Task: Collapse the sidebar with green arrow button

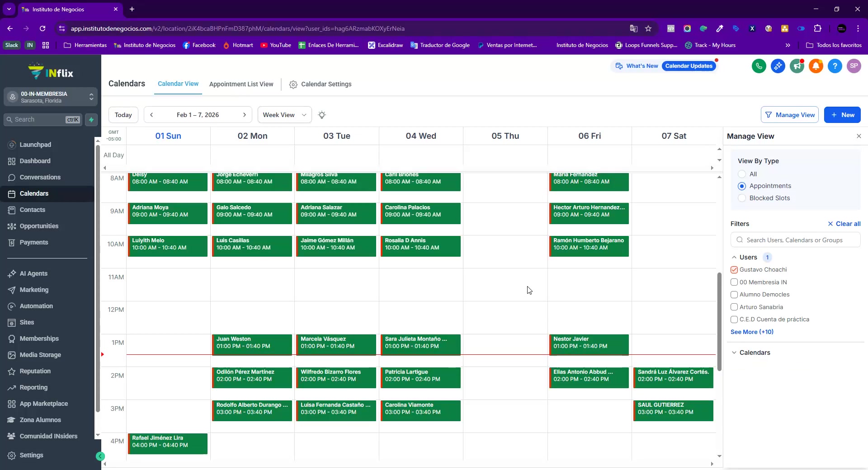Action: tap(100, 456)
